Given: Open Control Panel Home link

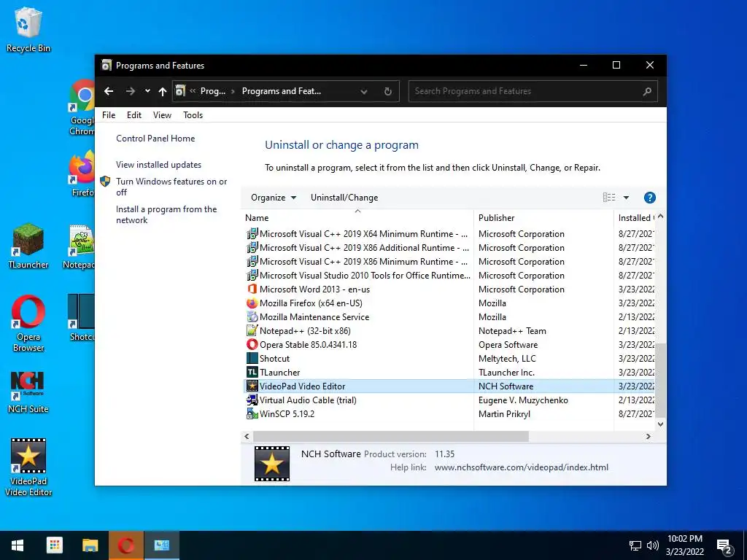Looking at the screenshot, I should [x=155, y=138].
